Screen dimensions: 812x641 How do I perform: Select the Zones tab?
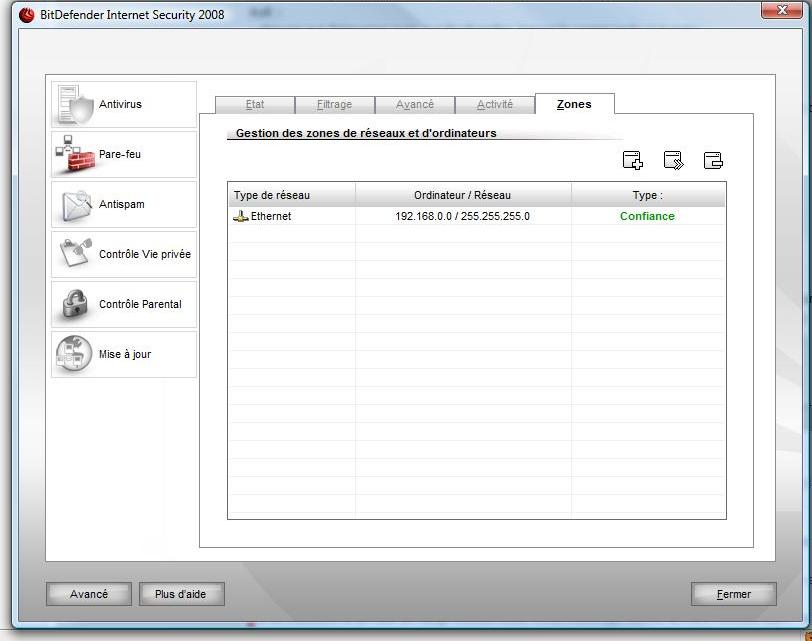[x=574, y=104]
